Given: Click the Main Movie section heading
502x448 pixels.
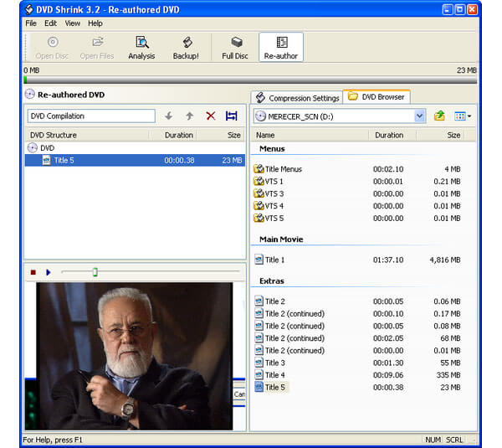Looking at the screenshot, I should pyautogui.click(x=281, y=239).
